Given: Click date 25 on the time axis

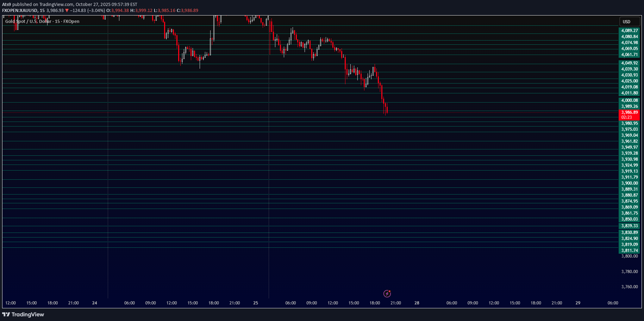Looking at the screenshot, I should (256, 303).
